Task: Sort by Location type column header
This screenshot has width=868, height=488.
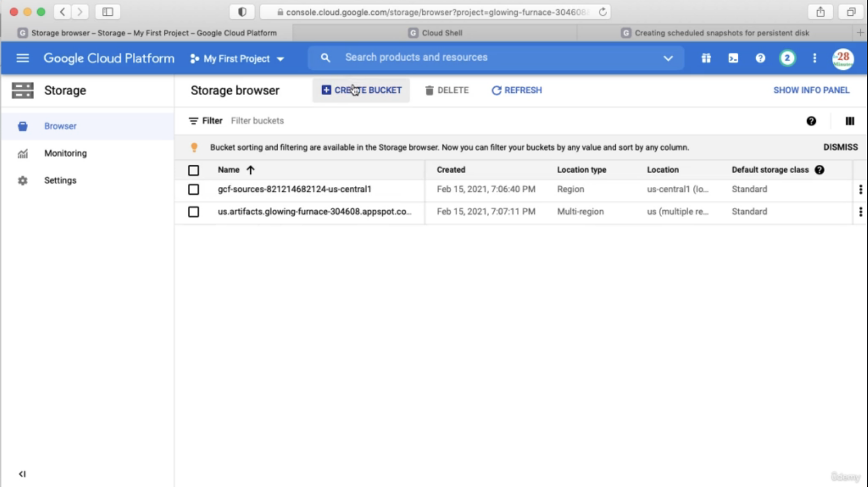Action: [582, 169]
